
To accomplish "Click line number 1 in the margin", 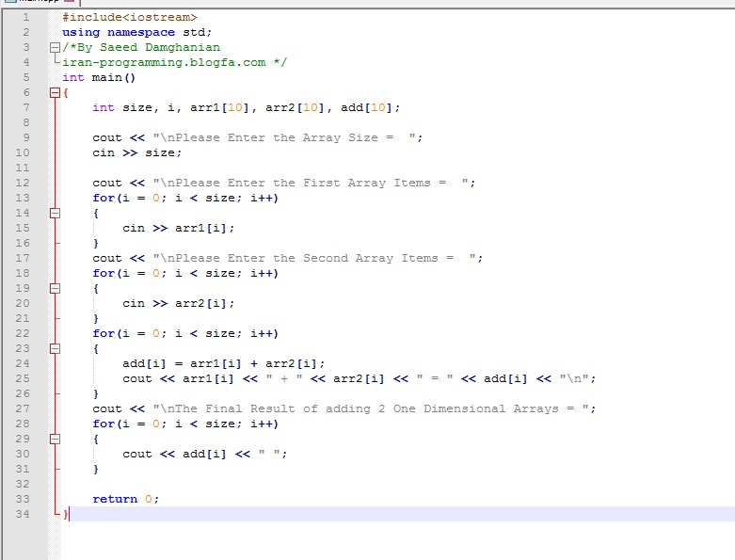I will pos(25,17).
